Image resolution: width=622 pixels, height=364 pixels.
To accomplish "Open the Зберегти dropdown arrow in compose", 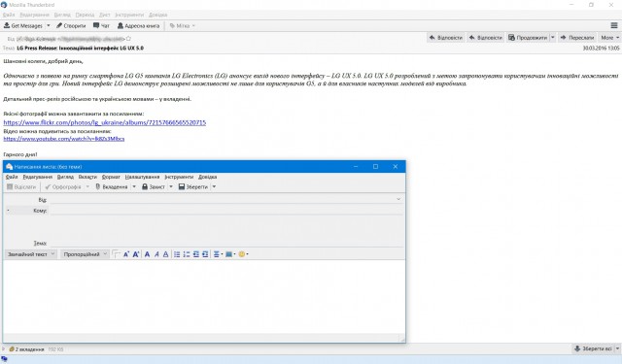I will (214, 187).
